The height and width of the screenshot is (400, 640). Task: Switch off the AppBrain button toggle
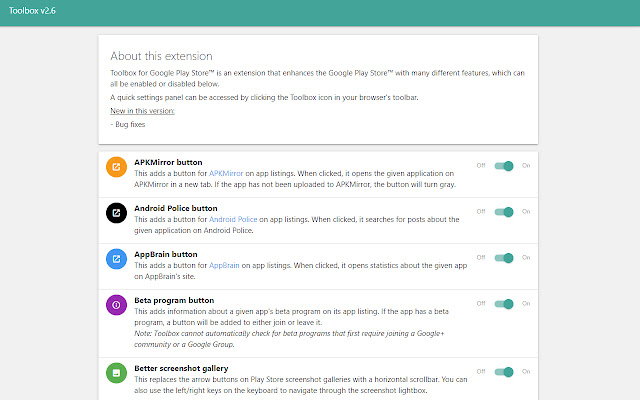(504, 258)
